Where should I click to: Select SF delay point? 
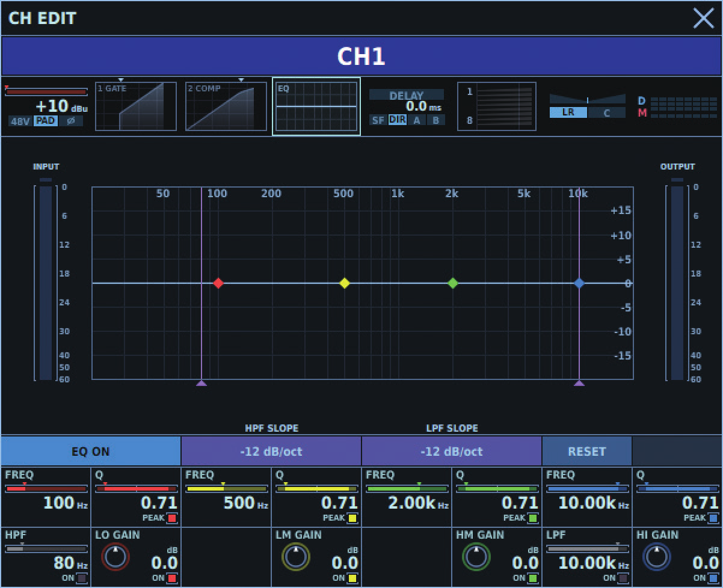[x=378, y=120]
